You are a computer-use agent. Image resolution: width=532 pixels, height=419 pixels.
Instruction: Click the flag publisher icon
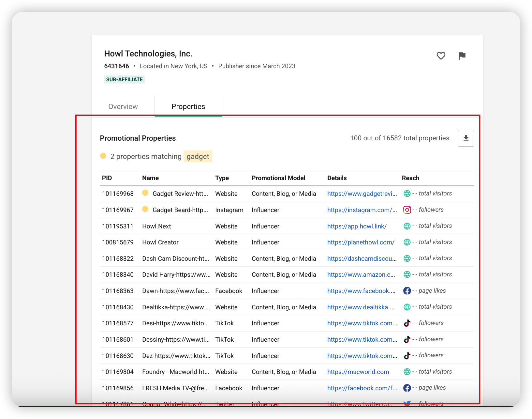pos(462,56)
